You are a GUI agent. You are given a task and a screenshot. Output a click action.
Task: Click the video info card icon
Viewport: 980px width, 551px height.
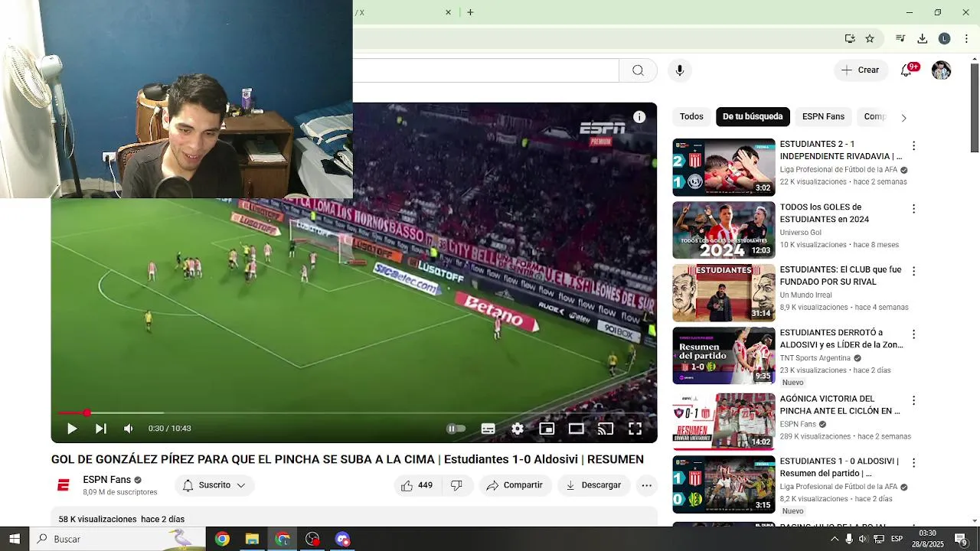click(x=639, y=117)
